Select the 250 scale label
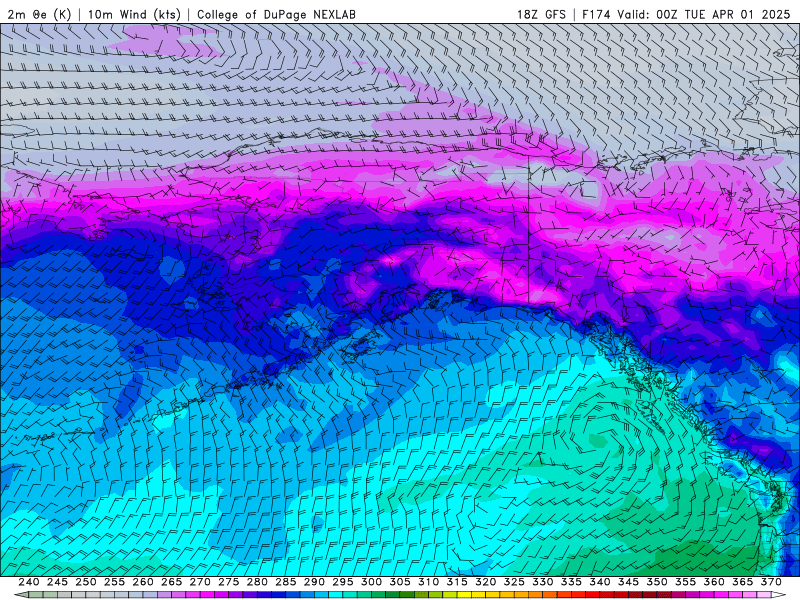The image size is (800, 600). [x=86, y=582]
